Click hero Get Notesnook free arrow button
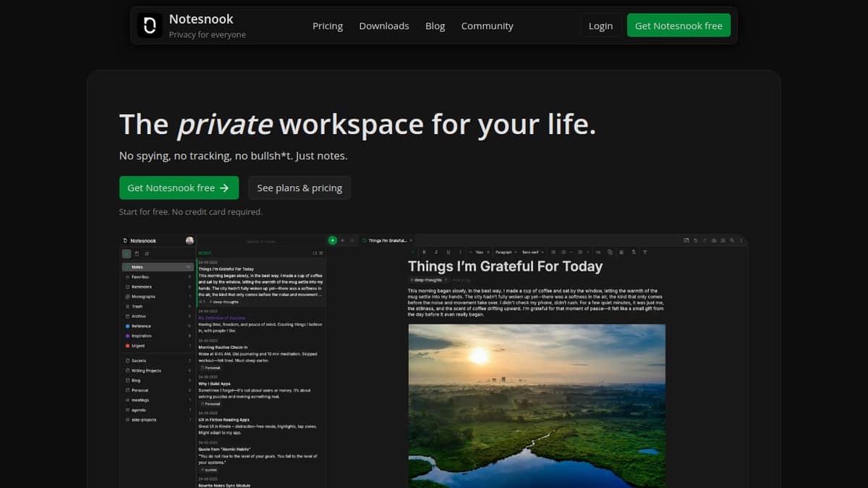868x488 pixels. click(x=179, y=188)
